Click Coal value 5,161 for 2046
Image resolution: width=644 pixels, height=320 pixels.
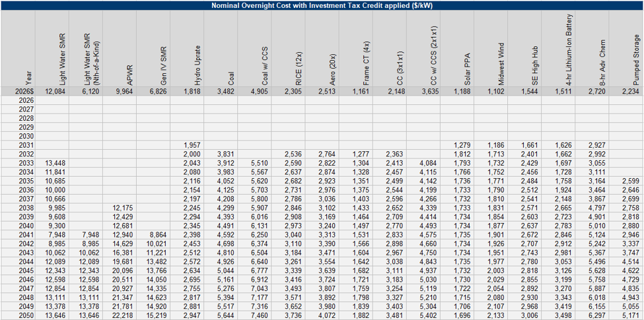[x=225, y=280]
